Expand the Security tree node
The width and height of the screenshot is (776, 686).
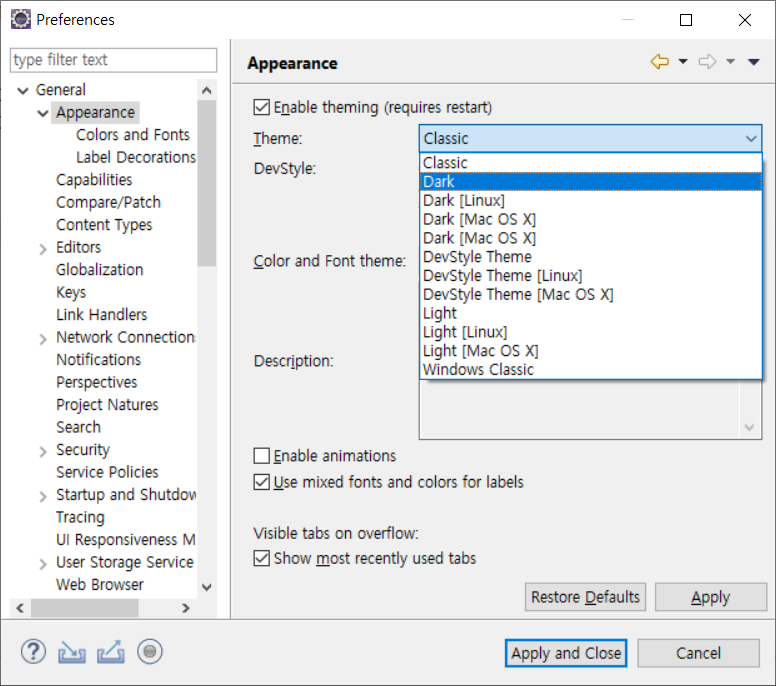[43, 451]
